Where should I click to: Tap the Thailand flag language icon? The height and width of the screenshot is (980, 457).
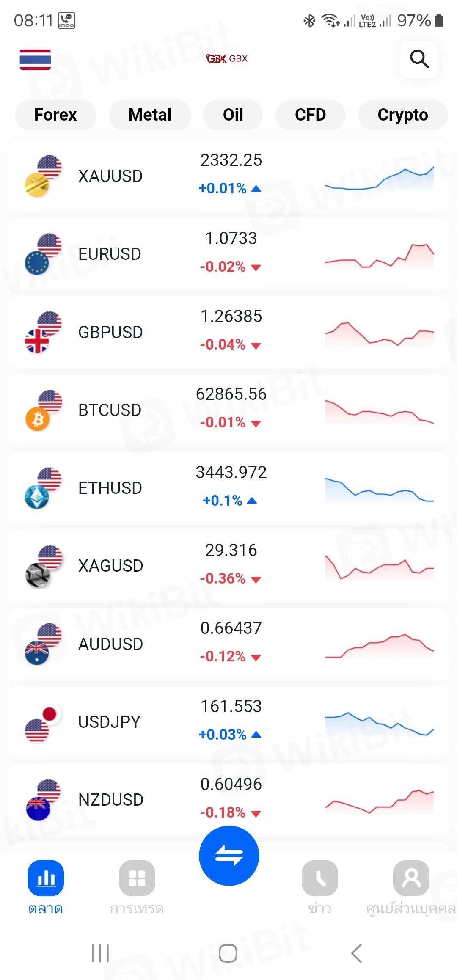[x=35, y=60]
